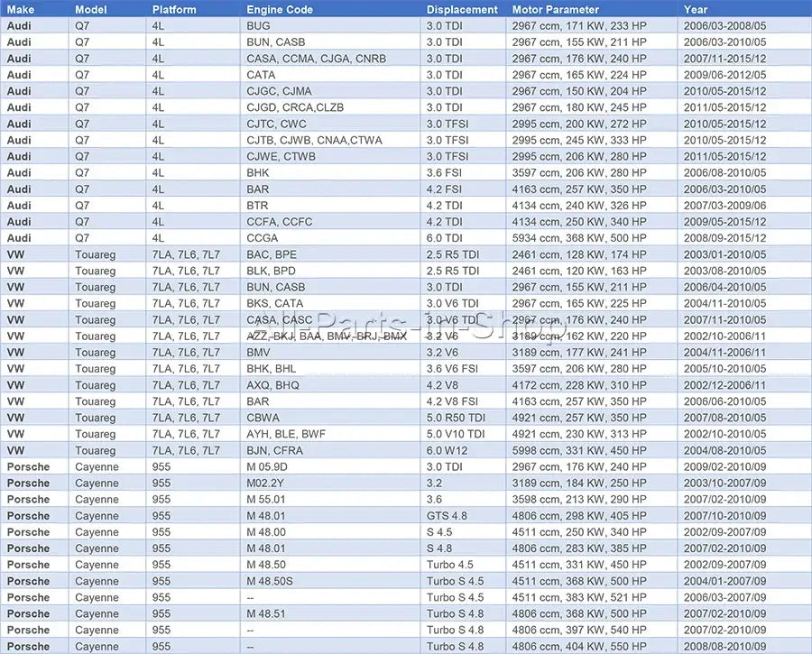Select the Platform column header
The height and width of the screenshot is (654, 812).
click(x=174, y=9)
